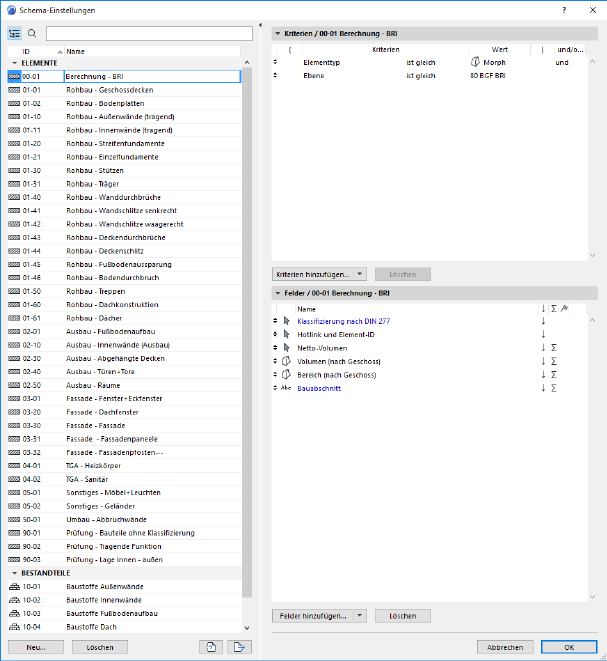
Task: Click the schema icon of row 01-31
Action: point(14,184)
